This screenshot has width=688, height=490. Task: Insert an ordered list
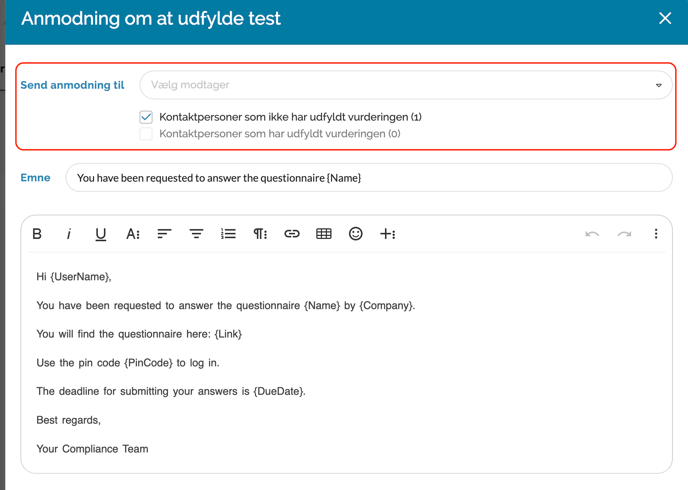click(228, 234)
